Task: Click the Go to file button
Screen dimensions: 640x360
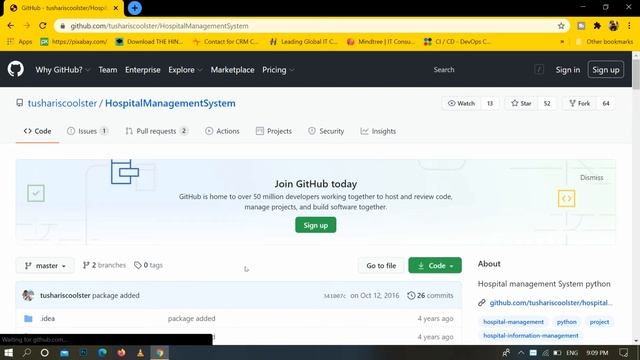Action: (x=381, y=266)
